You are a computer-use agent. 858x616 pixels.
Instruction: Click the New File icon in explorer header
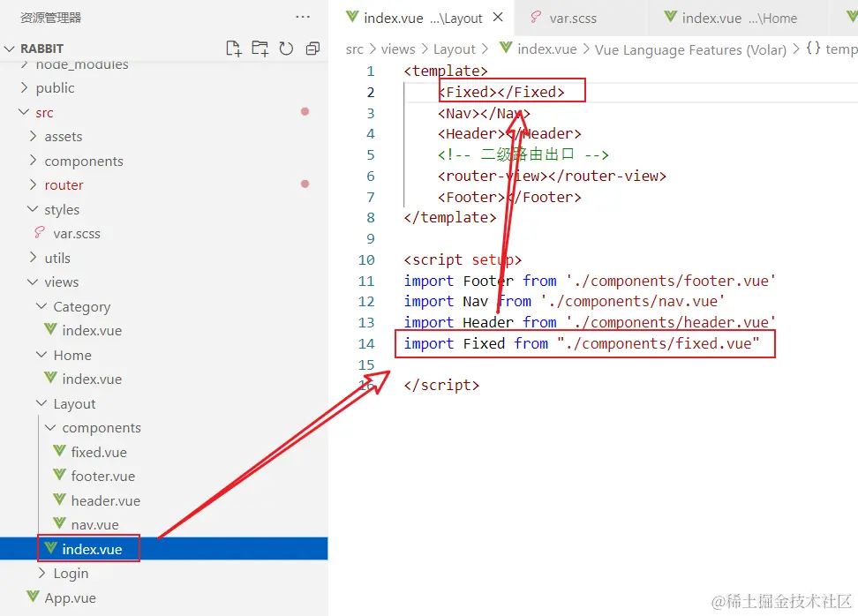(234, 49)
